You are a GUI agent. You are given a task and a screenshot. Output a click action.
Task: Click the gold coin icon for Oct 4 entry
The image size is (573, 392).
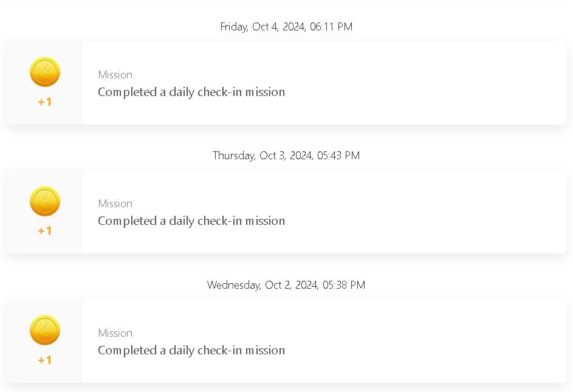[44, 72]
